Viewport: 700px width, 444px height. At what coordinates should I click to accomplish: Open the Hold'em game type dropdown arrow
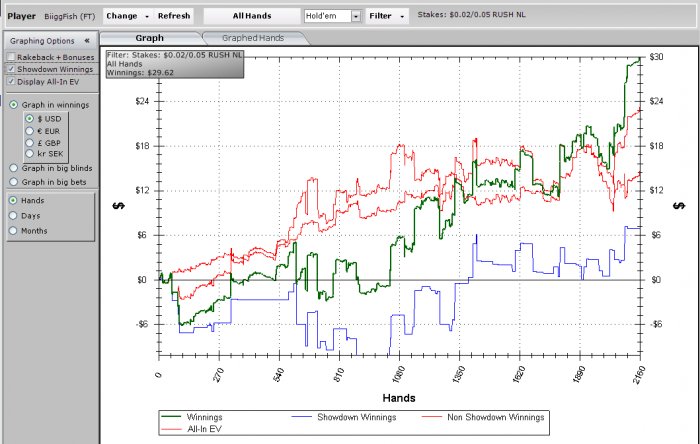coord(356,17)
